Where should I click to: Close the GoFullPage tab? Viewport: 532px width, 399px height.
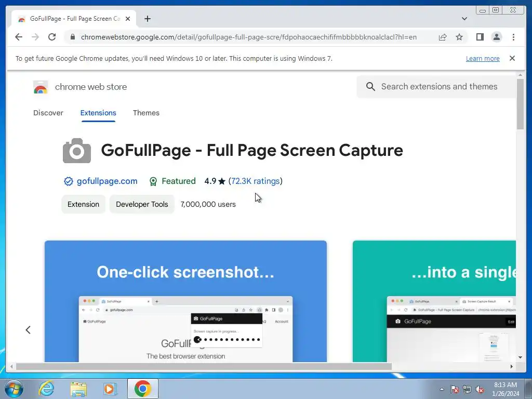[128, 19]
